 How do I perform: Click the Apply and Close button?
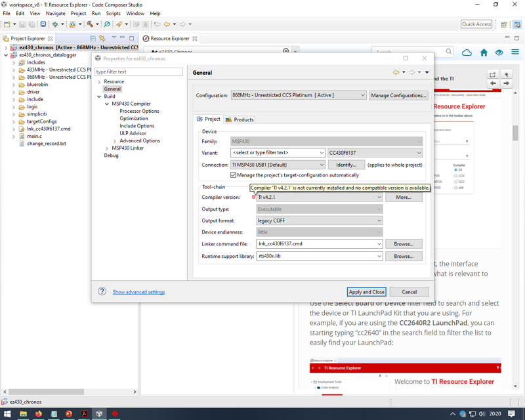pyautogui.click(x=366, y=291)
